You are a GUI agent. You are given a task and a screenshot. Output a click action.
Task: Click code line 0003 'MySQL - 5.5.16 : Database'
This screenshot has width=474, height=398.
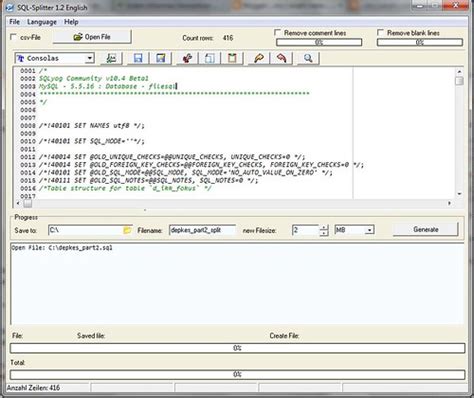(107, 86)
